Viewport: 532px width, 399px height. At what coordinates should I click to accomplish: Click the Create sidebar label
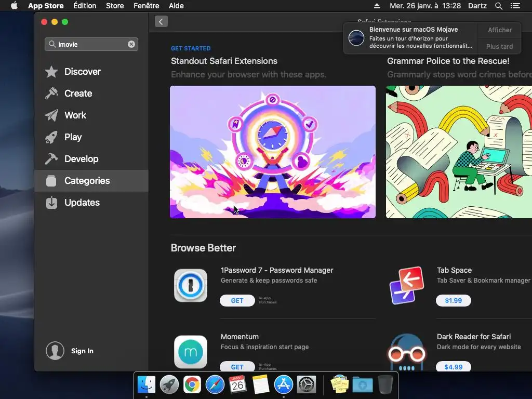(78, 94)
